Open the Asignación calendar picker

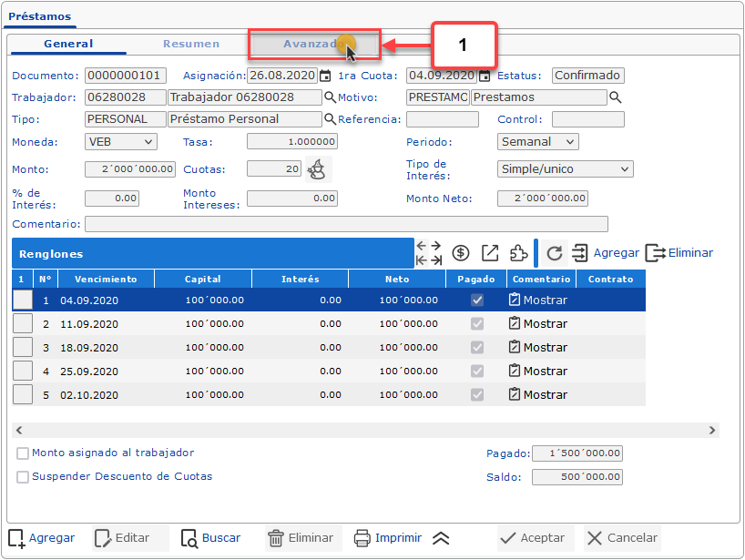coord(325,76)
